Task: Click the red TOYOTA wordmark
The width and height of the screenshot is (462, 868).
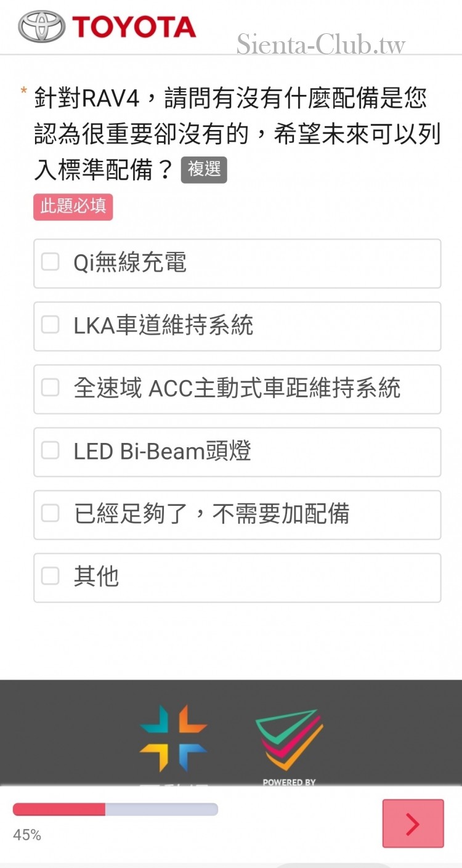Action: click(134, 27)
